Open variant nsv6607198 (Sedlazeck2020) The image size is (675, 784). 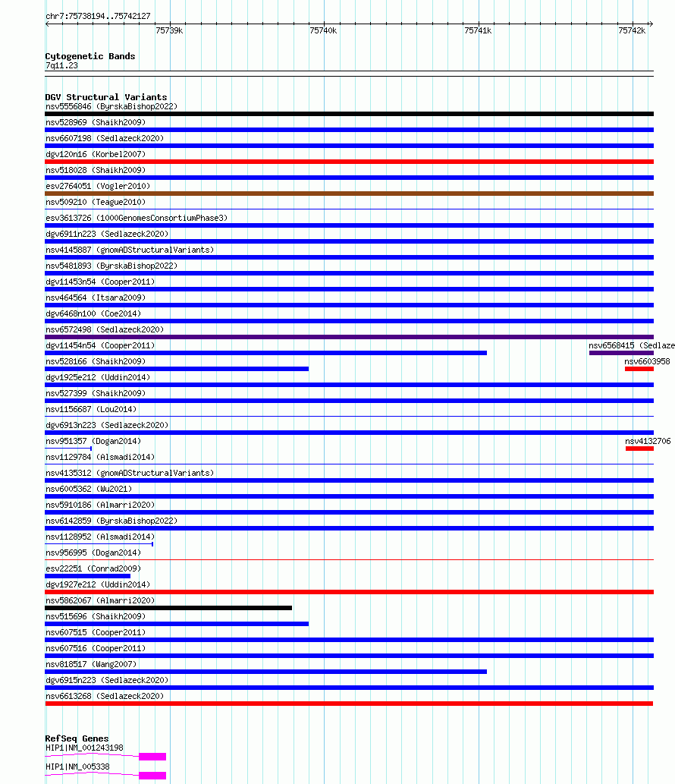[x=105, y=138]
